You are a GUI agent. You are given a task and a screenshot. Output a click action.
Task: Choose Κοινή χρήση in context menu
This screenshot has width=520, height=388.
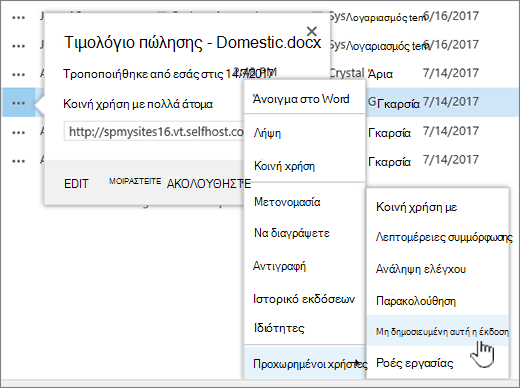(x=305, y=166)
